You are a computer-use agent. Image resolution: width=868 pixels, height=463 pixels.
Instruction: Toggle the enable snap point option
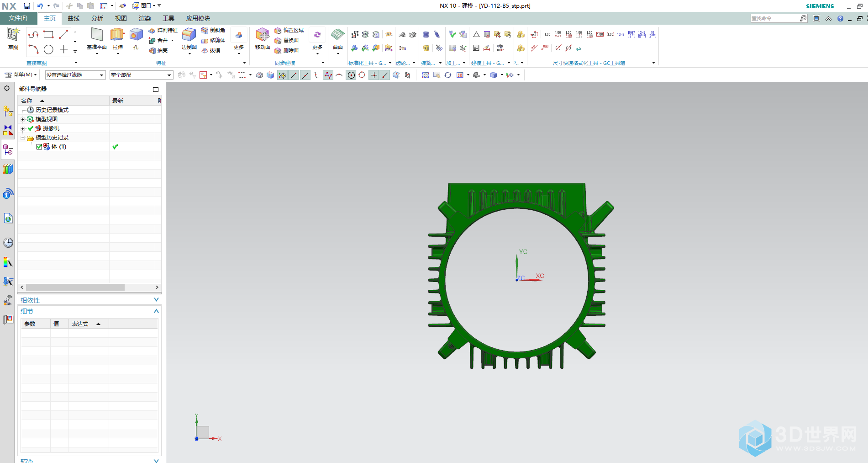click(x=282, y=75)
